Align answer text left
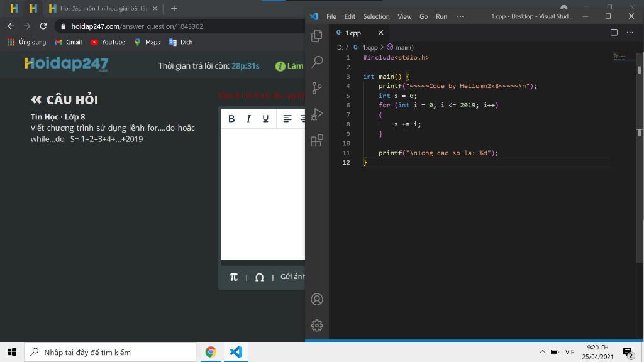644x362 pixels. click(x=287, y=119)
